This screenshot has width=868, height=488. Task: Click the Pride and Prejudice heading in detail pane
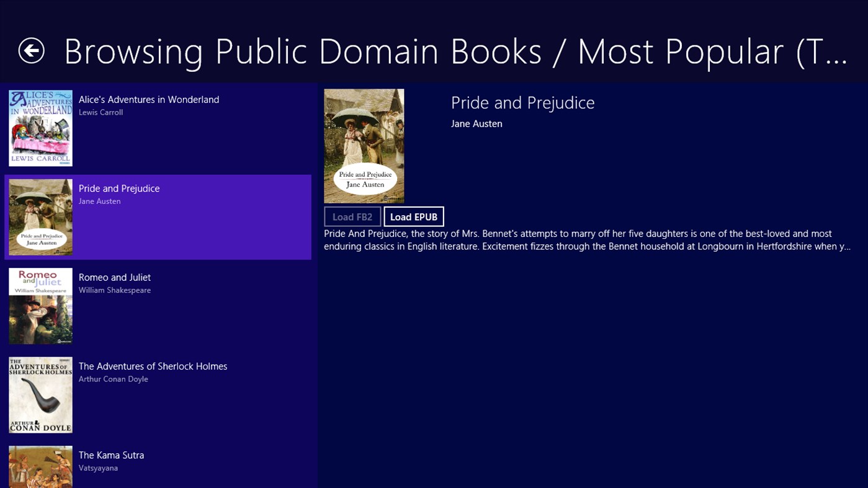(x=522, y=102)
